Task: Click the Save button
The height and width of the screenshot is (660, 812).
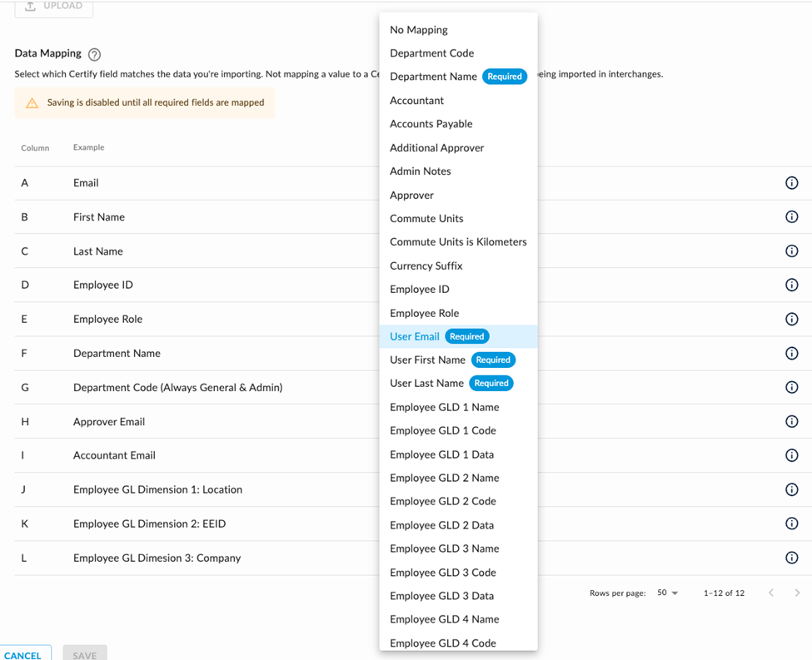Action: [x=84, y=654]
